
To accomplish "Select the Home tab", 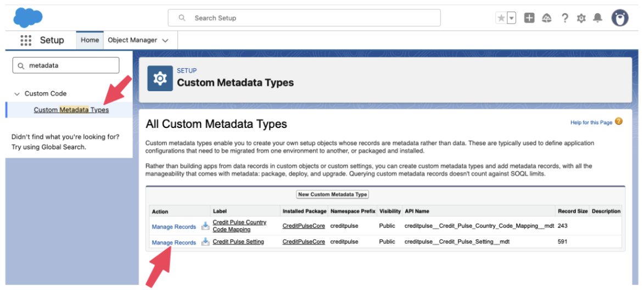I will coord(89,40).
